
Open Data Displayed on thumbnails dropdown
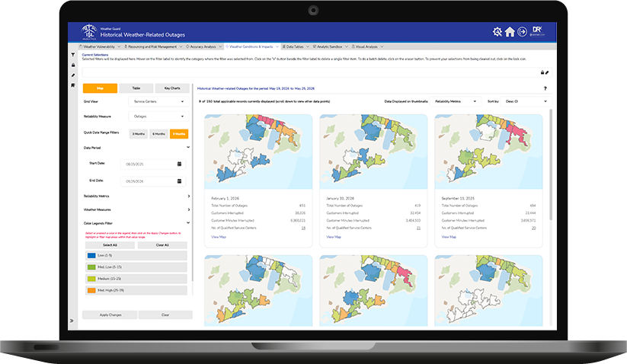coord(455,101)
